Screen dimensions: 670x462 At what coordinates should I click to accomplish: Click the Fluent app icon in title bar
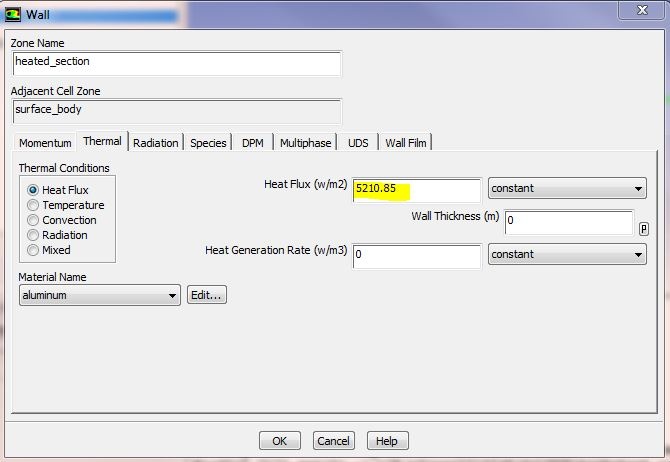coord(12,15)
